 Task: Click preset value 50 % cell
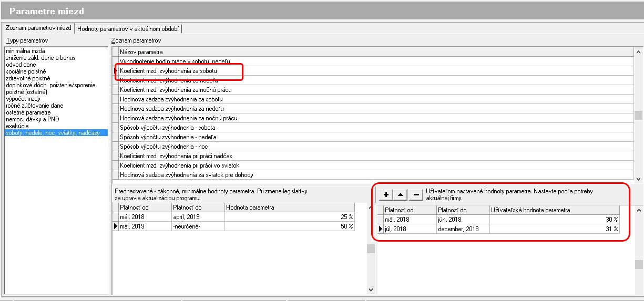[x=290, y=226]
